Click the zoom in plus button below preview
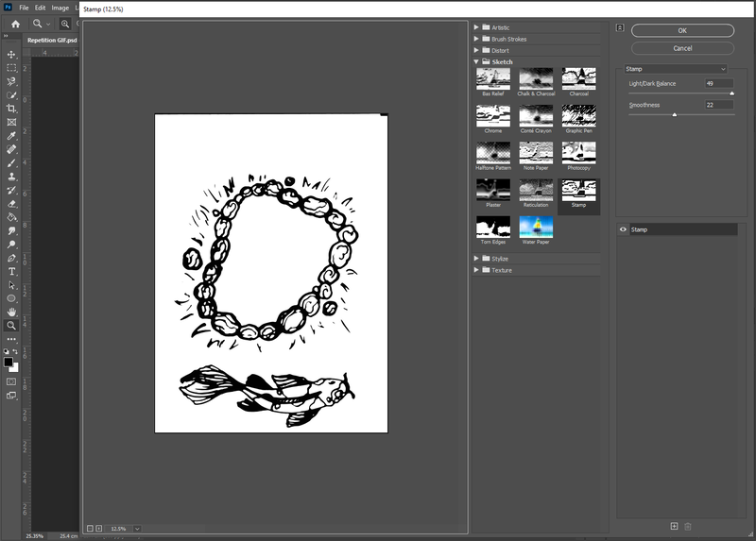 click(98, 528)
